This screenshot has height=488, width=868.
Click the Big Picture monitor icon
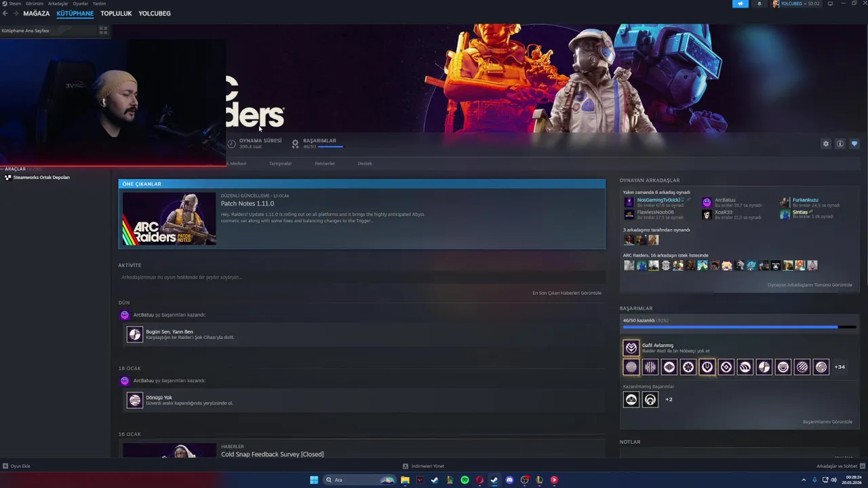coord(830,3)
